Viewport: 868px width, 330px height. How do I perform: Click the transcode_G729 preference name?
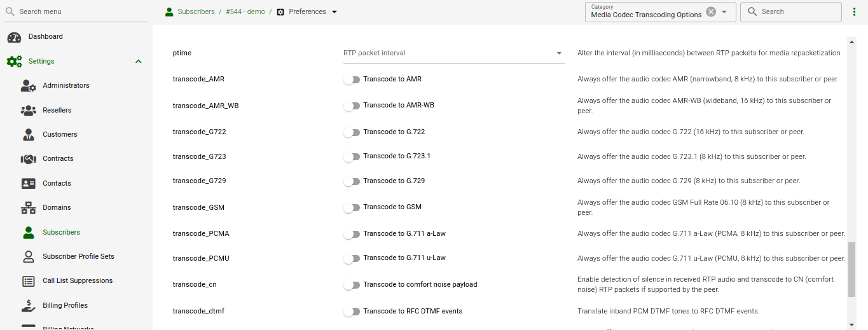pyautogui.click(x=199, y=181)
